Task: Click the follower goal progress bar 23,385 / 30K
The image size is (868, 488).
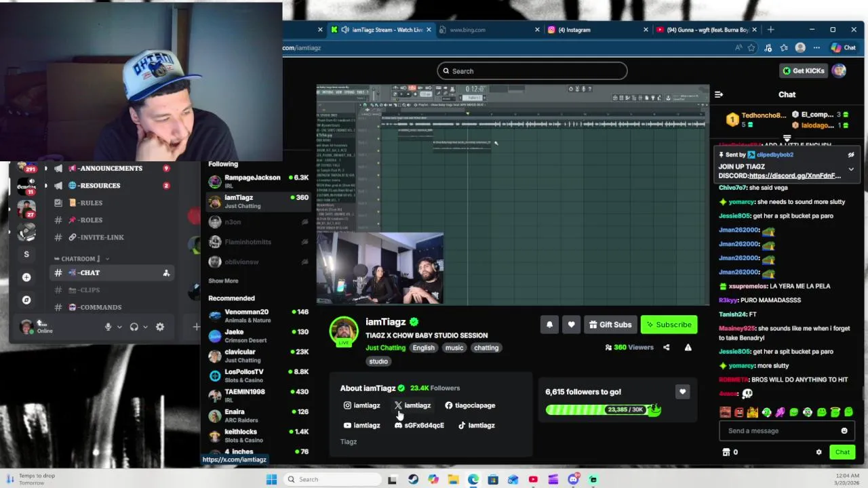Action: pos(603,409)
